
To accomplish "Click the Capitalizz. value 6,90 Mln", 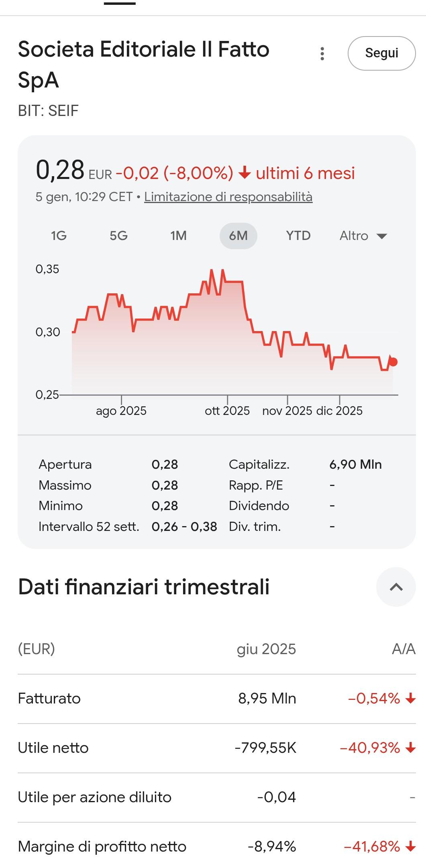I will 355,464.
